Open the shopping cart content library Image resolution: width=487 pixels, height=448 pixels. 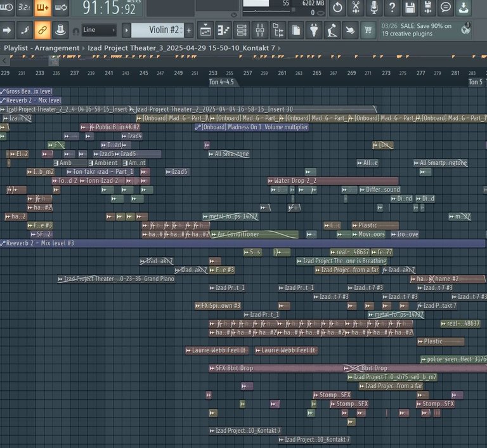pos(368,30)
